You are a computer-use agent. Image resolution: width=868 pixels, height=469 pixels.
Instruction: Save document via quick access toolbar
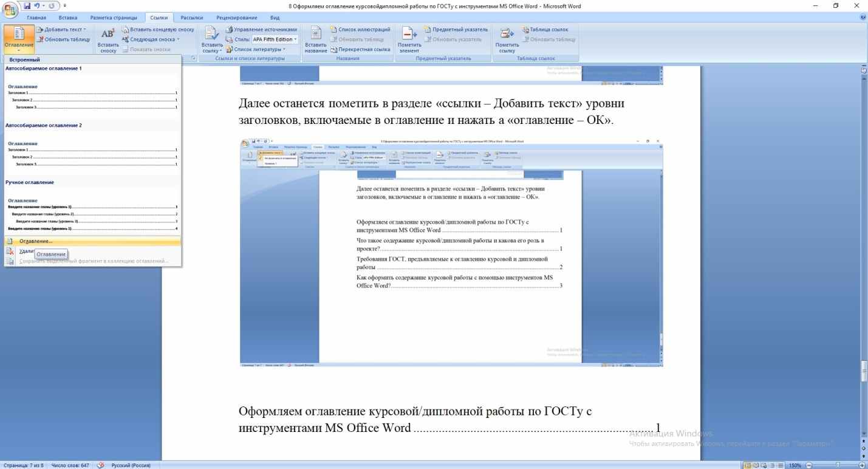click(27, 5)
